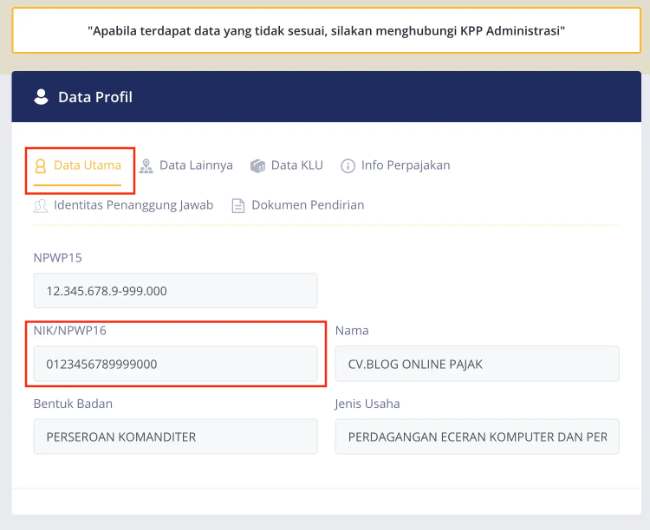Click the NPWP15 field
This screenshot has height=530, width=650.
point(175,290)
